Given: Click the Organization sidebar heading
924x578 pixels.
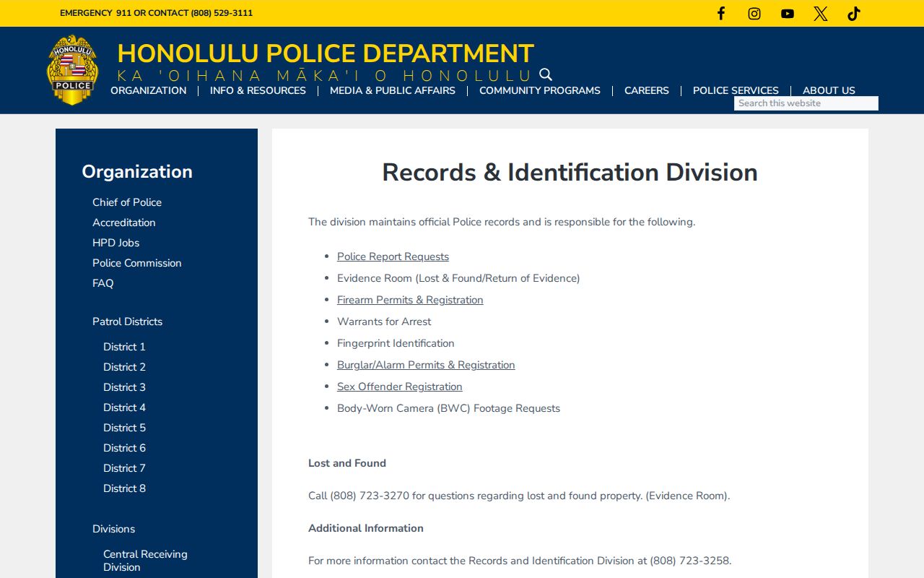Looking at the screenshot, I should click(x=137, y=171).
